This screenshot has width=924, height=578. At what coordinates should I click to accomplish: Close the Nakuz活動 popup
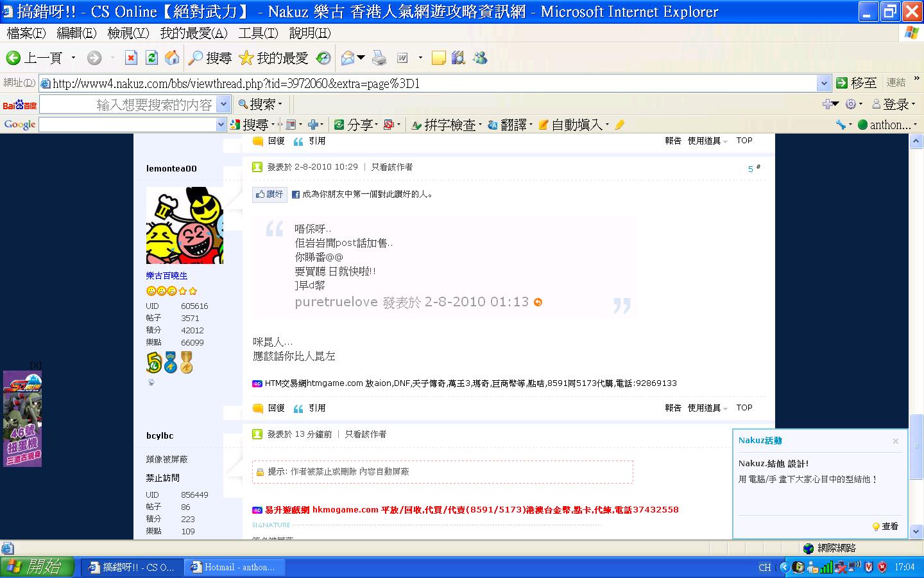pos(896,441)
